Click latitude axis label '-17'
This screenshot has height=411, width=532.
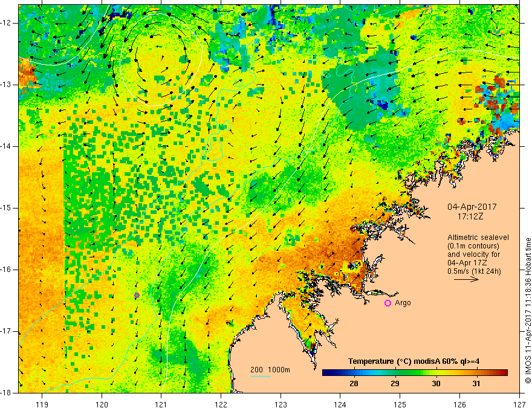click(x=6, y=331)
